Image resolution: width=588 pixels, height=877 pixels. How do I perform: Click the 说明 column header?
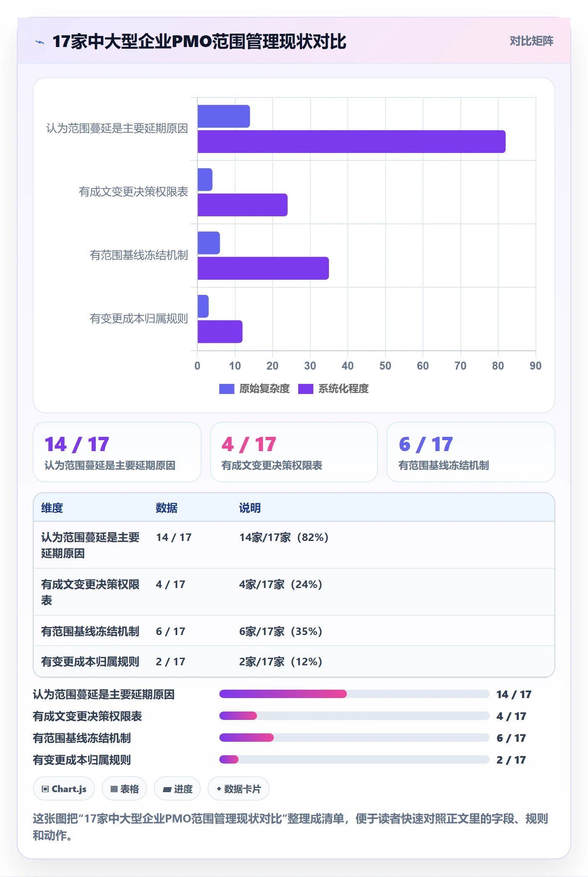pos(250,508)
